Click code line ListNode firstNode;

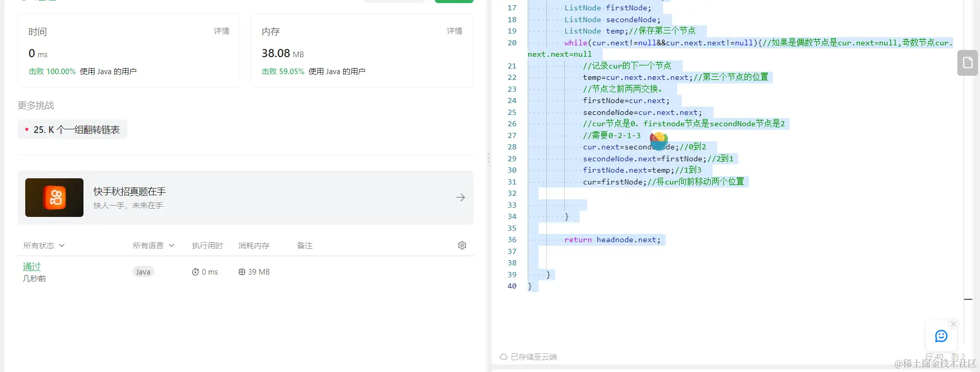pyautogui.click(x=607, y=8)
